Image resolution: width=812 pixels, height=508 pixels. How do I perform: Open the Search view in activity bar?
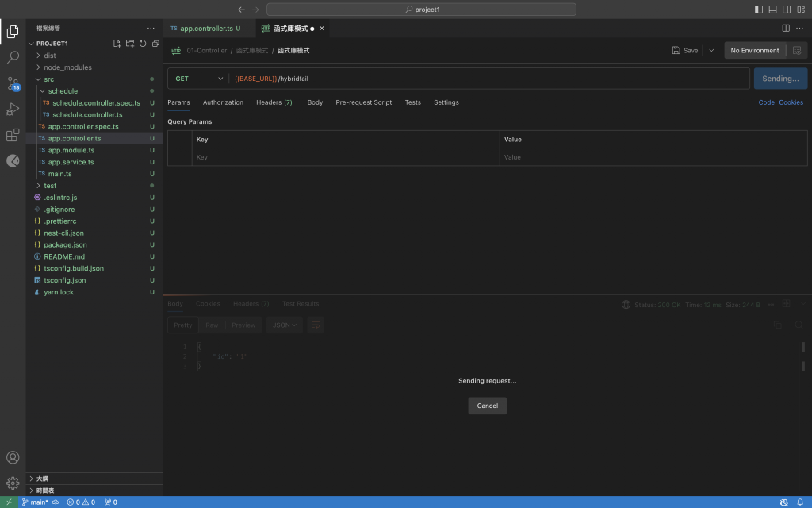tap(13, 57)
